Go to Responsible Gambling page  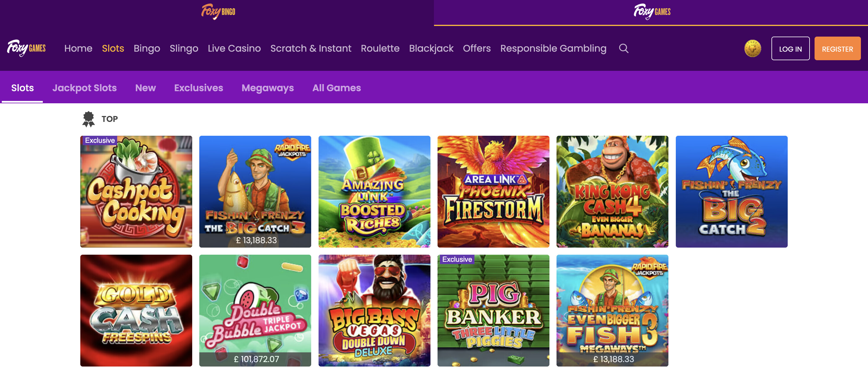point(553,48)
